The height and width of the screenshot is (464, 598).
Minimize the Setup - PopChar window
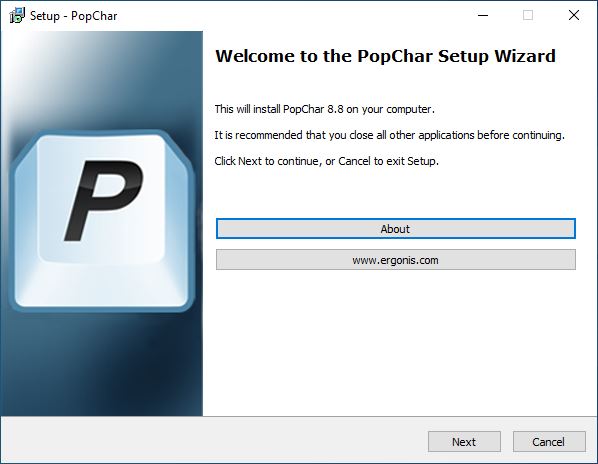483,16
